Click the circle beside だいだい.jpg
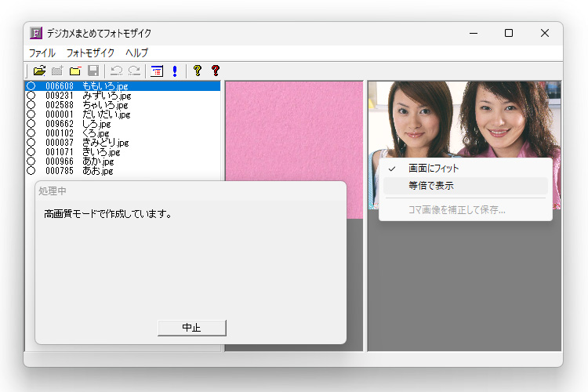This screenshot has width=588, height=392. click(x=31, y=114)
